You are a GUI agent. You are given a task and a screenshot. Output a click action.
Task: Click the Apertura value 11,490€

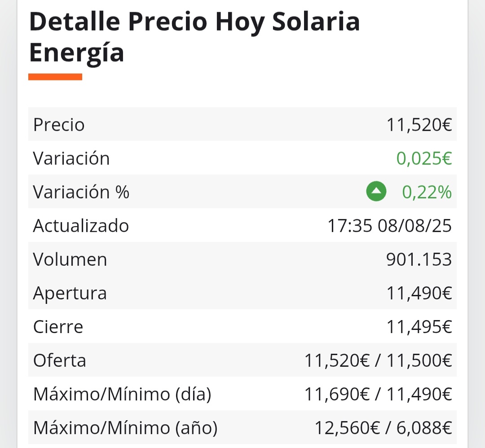point(419,293)
